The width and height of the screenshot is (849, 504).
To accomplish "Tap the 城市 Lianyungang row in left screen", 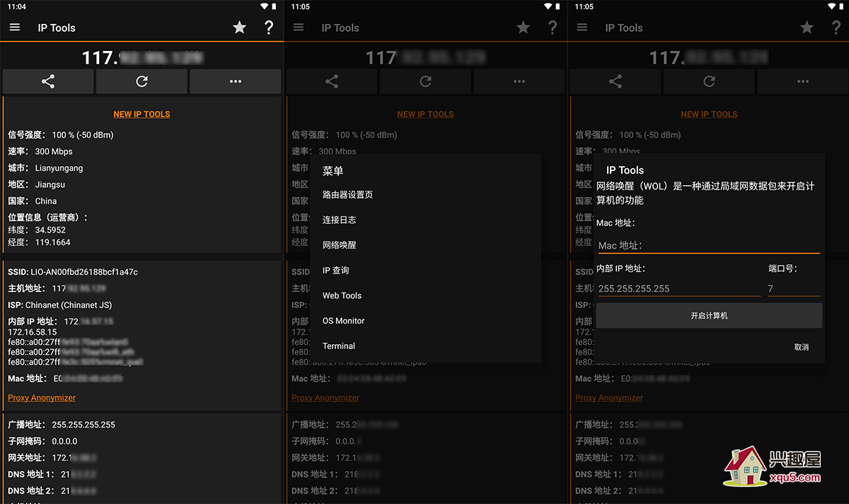I will [x=45, y=168].
